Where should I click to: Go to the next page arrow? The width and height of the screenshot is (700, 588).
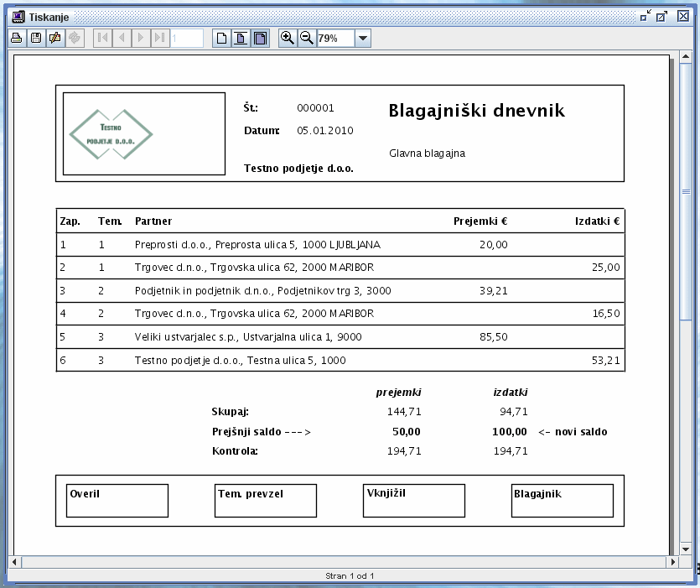click(141, 38)
